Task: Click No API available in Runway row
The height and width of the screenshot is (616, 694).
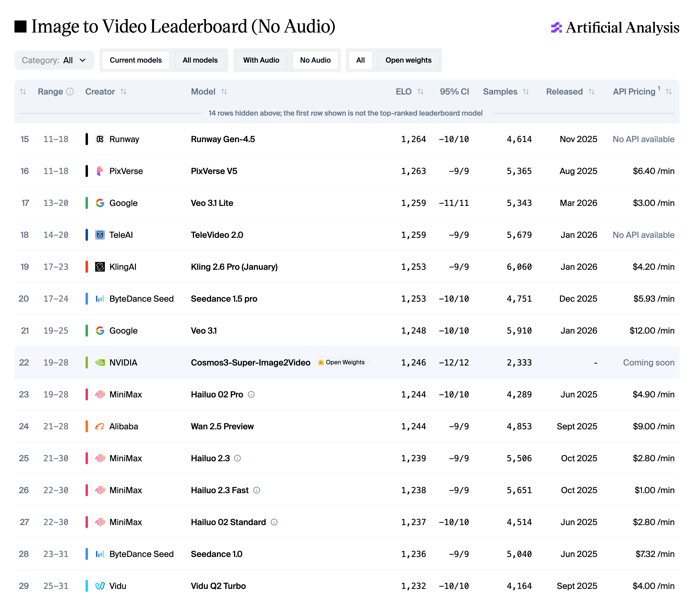Action: 643,139
